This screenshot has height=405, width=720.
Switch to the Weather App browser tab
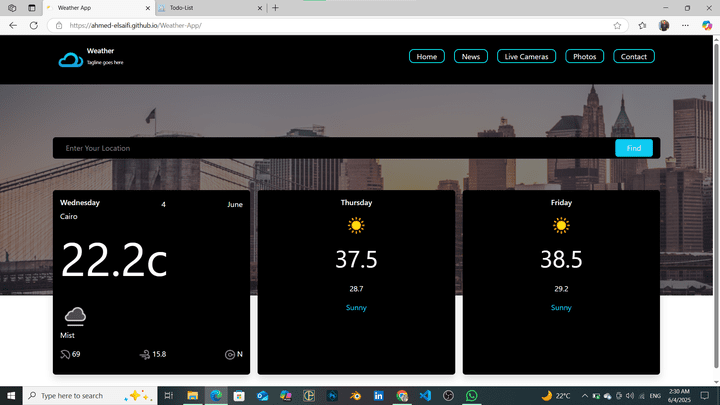98,8
